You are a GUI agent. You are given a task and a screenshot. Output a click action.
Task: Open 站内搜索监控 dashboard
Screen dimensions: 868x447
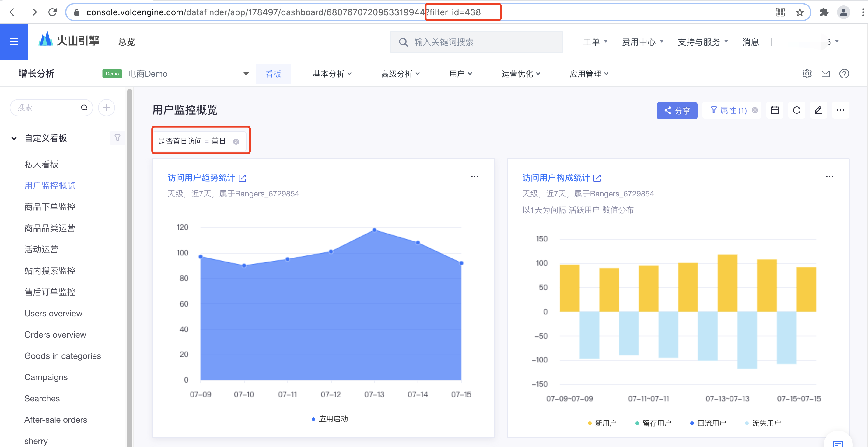[50, 270]
